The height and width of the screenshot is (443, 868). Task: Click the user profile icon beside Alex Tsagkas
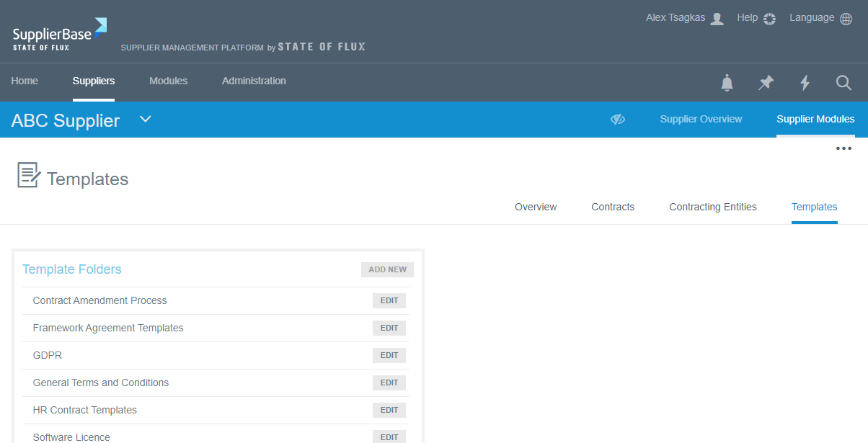717,19
